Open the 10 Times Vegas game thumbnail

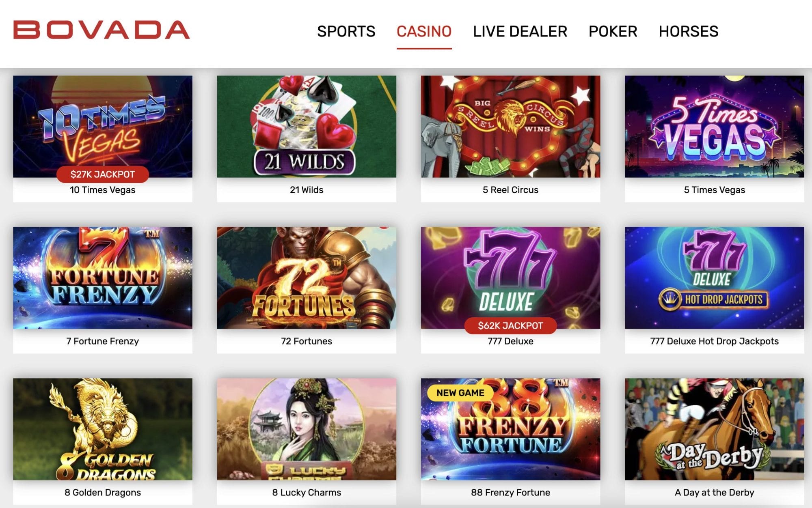pyautogui.click(x=103, y=126)
